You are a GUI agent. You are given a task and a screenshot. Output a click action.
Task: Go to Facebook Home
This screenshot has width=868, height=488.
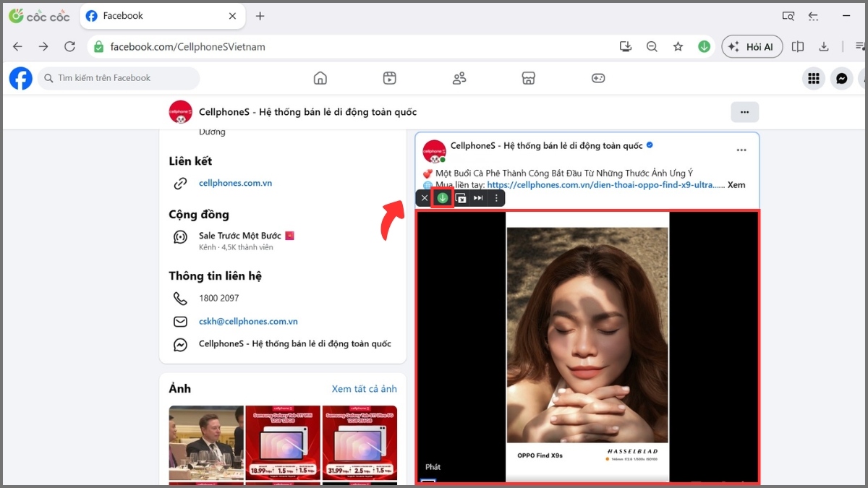click(x=320, y=78)
